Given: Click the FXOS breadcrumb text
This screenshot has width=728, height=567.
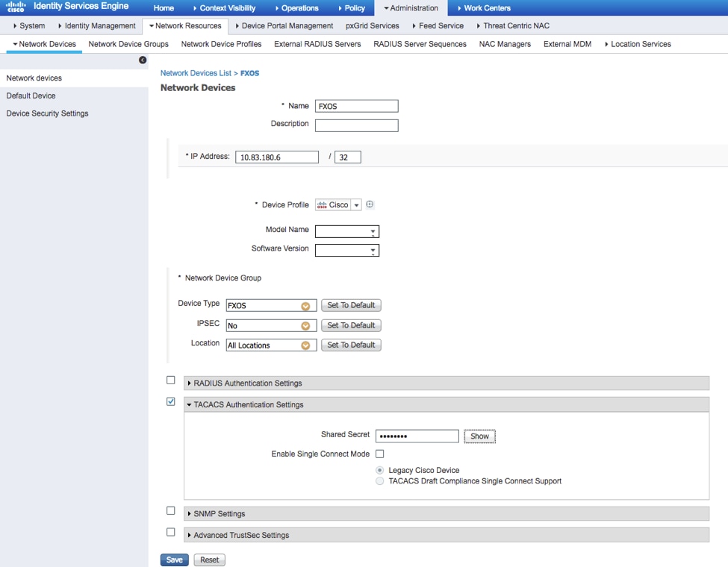Looking at the screenshot, I should (250, 73).
